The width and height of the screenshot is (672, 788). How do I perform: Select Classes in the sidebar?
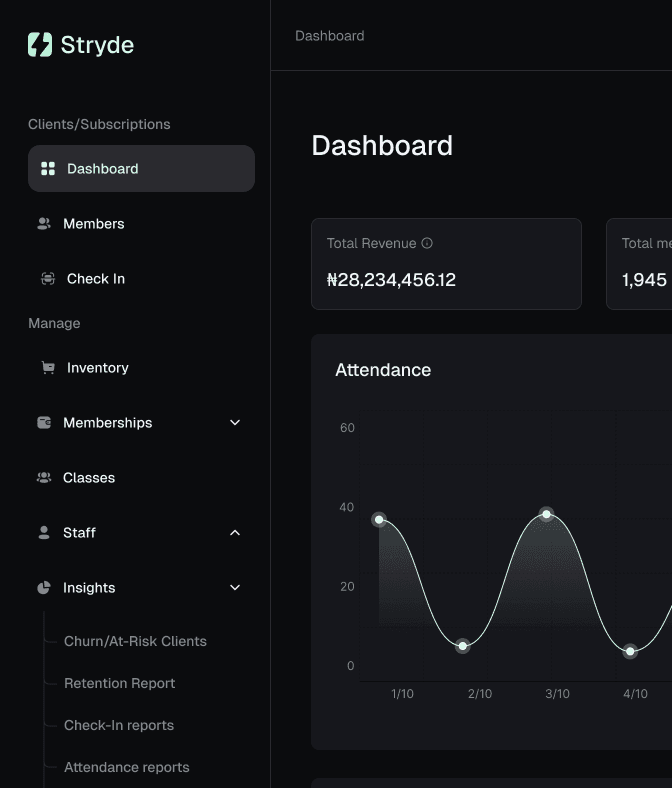[89, 477]
